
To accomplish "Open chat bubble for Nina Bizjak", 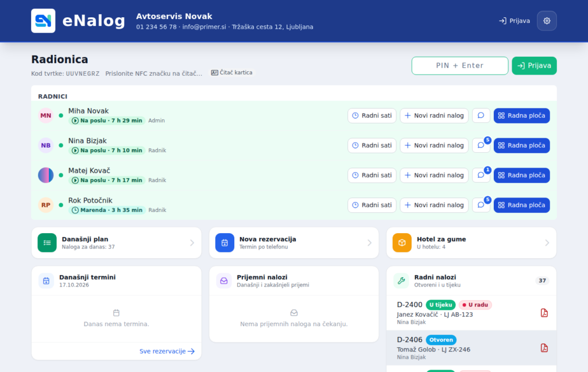I will [481, 145].
